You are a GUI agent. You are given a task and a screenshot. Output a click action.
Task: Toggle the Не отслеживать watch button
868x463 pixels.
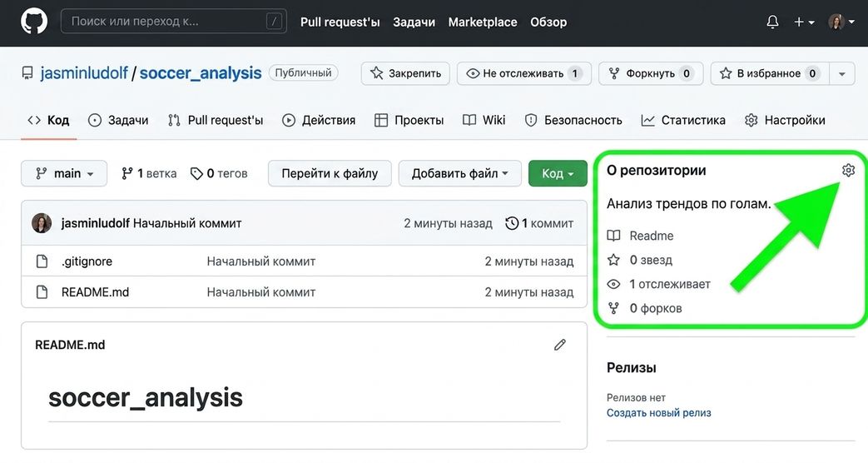[x=523, y=73]
